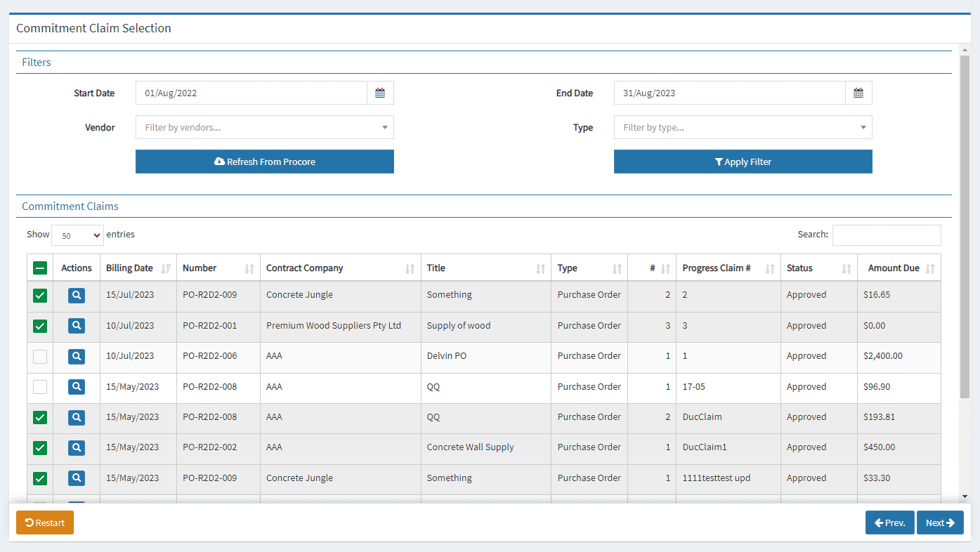Image resolution: width=980 pixels, height=552 pixels.
Task: Click magnifier icon for Delvin PO row
Action: (x=77, y=356)
